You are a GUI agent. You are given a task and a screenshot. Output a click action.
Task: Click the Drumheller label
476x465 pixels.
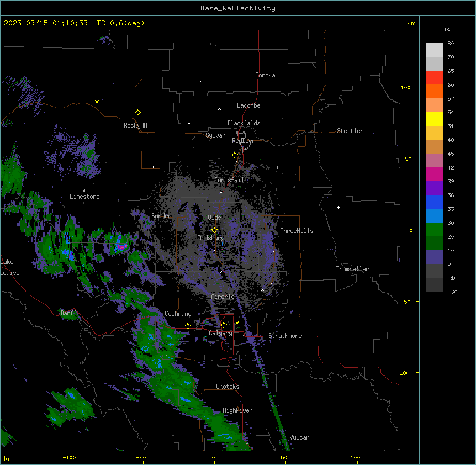(352, 269)
